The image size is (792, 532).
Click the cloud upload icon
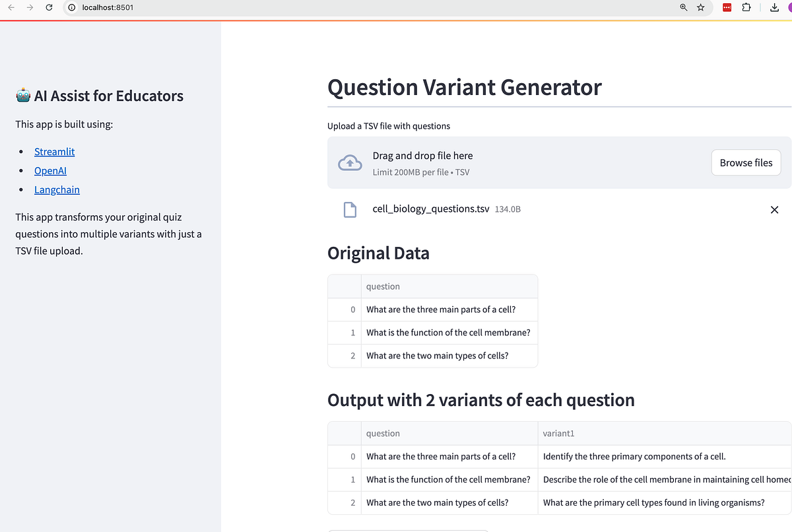pos(350,162)
